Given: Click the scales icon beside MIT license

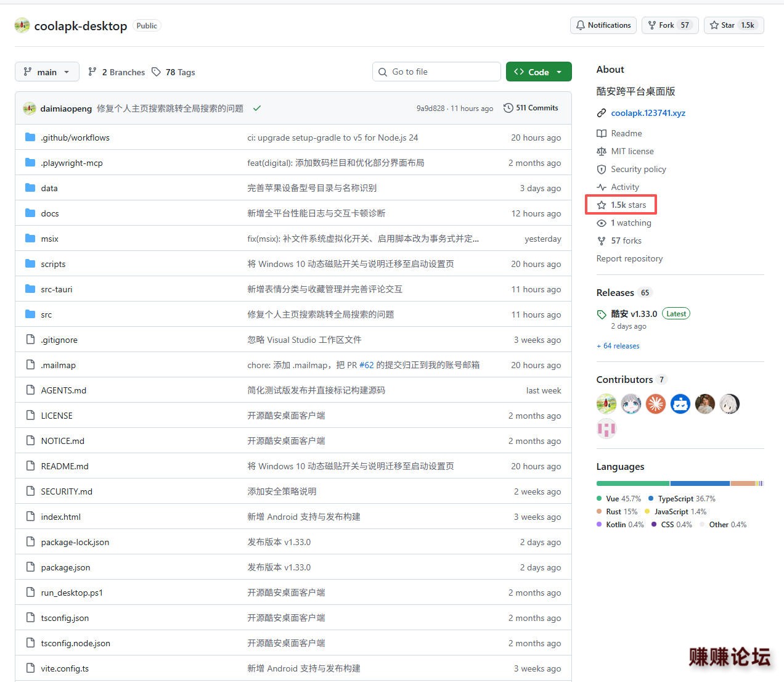Looking at the screenshot, I should point(602,151).
